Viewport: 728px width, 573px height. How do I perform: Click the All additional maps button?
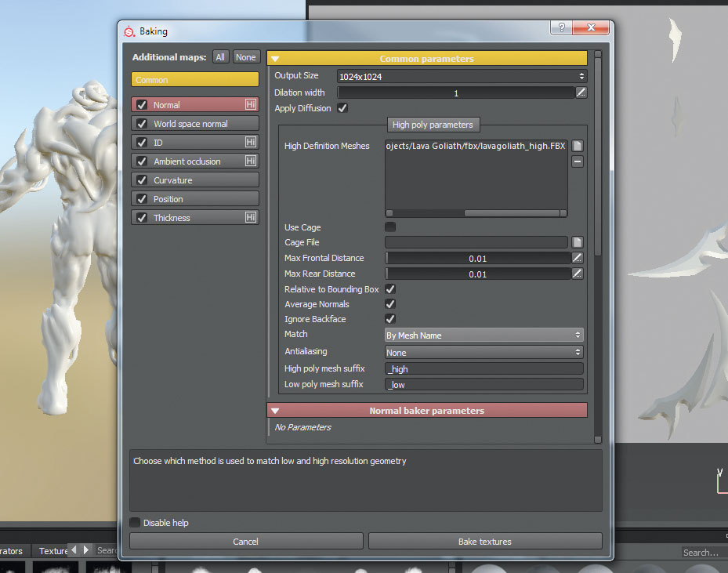(x=220, y=57)
